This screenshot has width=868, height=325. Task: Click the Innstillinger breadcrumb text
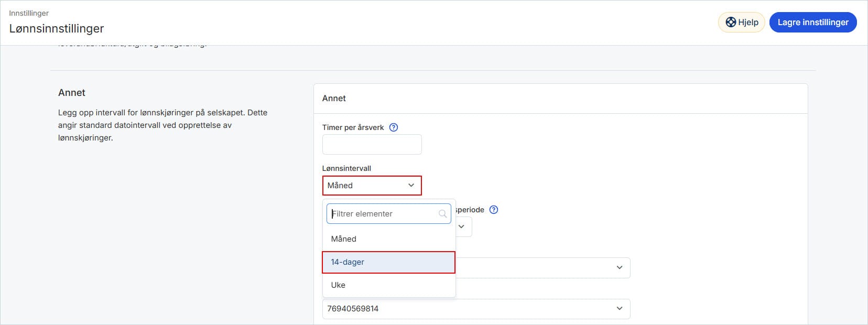[29, 13]
